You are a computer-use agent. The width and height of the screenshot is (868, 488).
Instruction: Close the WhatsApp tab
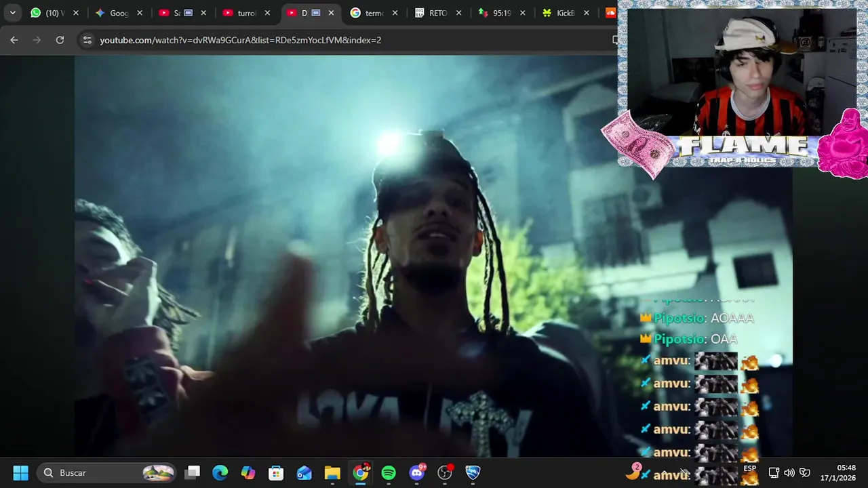click(76, 13)
